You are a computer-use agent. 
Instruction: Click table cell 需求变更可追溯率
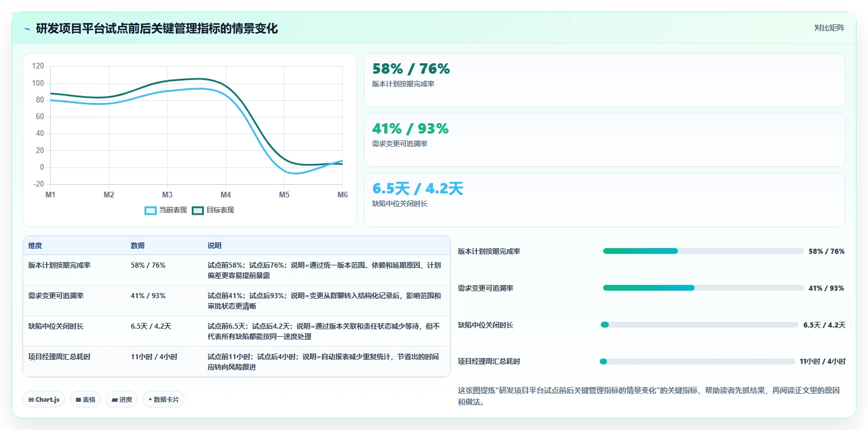(x=55, y=296)
